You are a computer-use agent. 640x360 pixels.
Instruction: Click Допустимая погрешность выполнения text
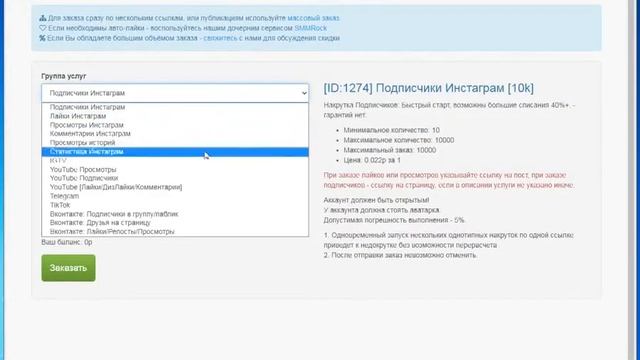pos(394,220)
